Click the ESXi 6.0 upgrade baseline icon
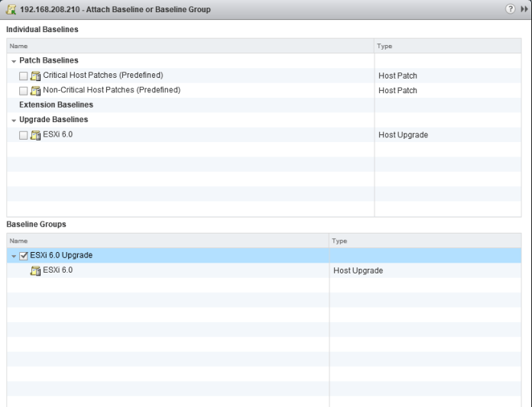 click(x=35, y=135)
